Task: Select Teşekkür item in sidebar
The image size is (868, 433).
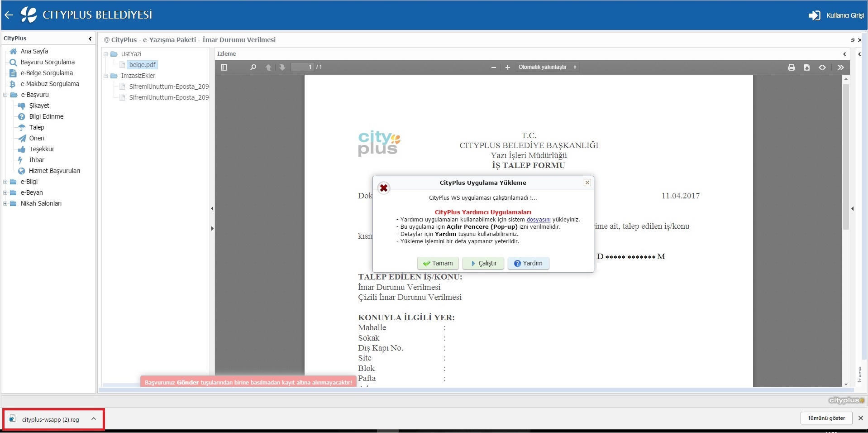Action: point(42,149)
